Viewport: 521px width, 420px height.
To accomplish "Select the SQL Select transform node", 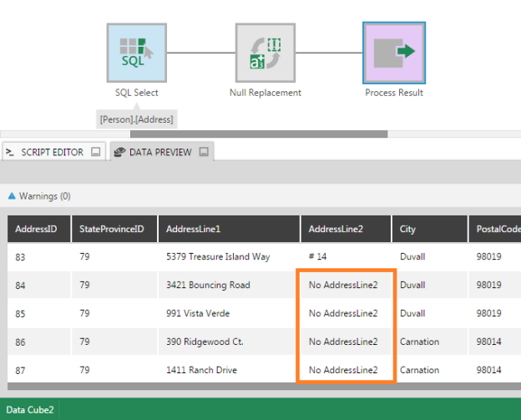I will tap(136, 53).
